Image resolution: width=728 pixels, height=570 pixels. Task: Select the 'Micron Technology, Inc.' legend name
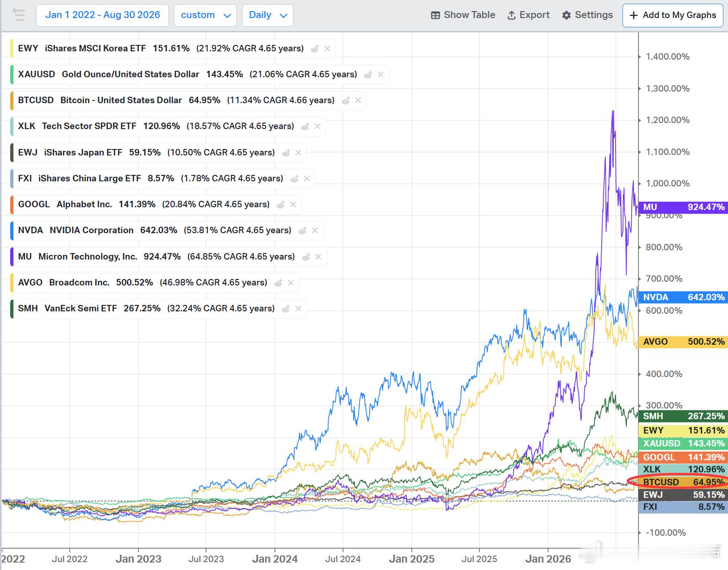[88, 257]
